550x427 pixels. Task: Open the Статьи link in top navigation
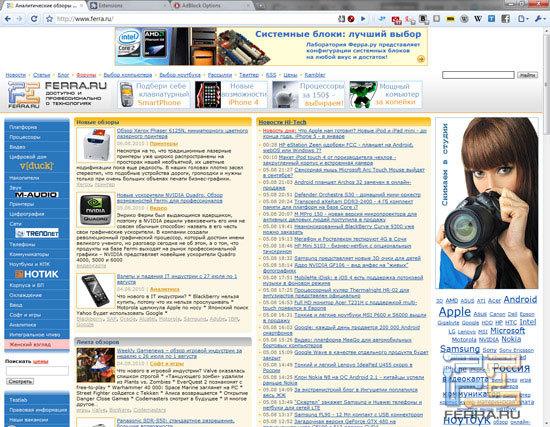pyautogui.click(x=41, y=75)
